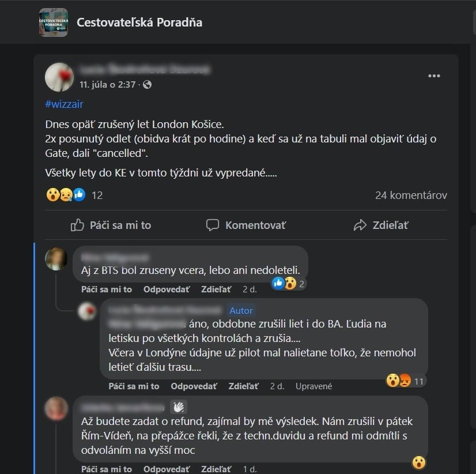This screenshot has height=474, width=476.
Task: Reply with Odpovedať on the BTS comment
Action: [x=166, y=289]
